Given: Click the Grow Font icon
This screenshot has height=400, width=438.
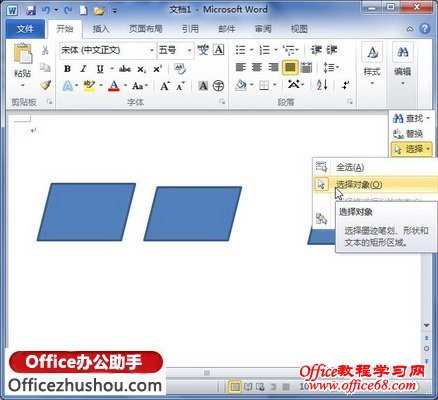Looking at the screenshot, I should tap(165, 86).
